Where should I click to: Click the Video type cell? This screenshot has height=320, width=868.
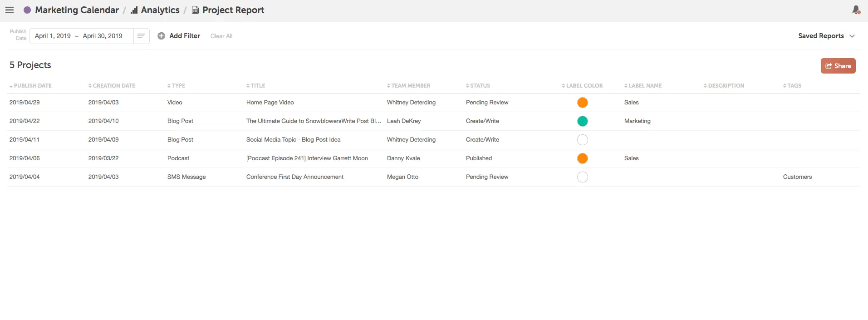175,103
